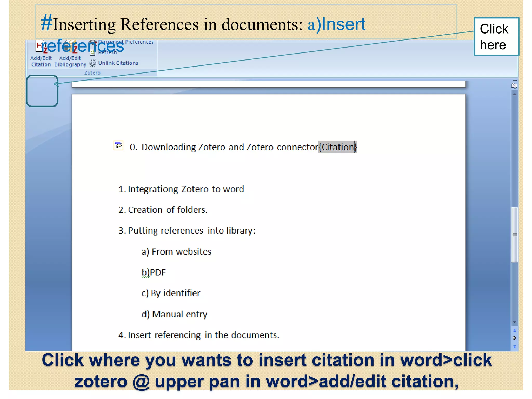Click the sub-item 'a) From websites'
The height and width of the screenshot is (399, 532).
176,252
